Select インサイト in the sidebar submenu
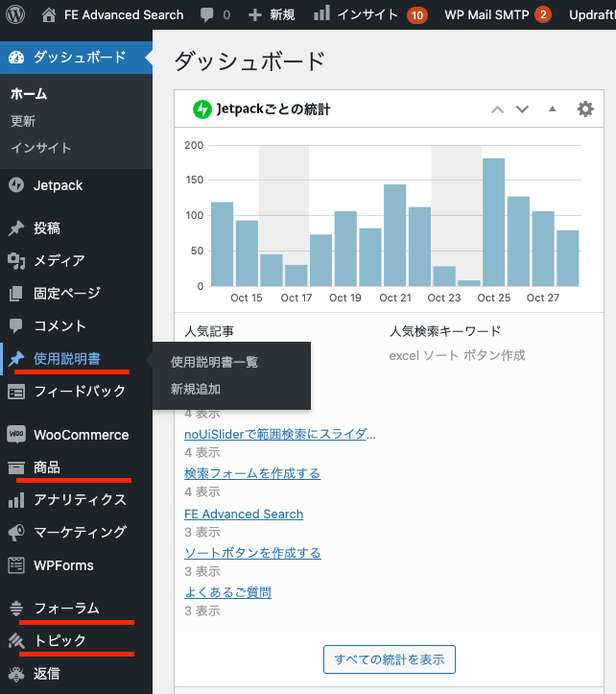 (x=40, y=148)
